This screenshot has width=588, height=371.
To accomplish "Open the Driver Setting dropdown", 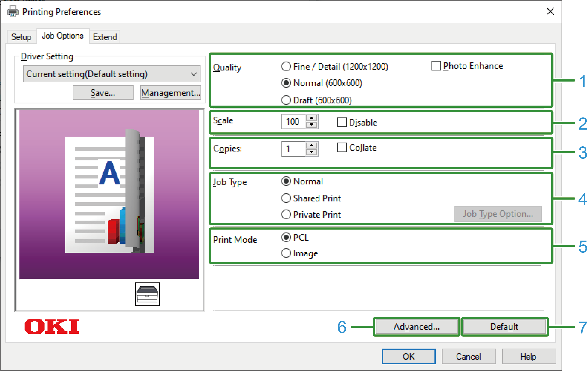I will pyautogui.click(x=112, y=74).
